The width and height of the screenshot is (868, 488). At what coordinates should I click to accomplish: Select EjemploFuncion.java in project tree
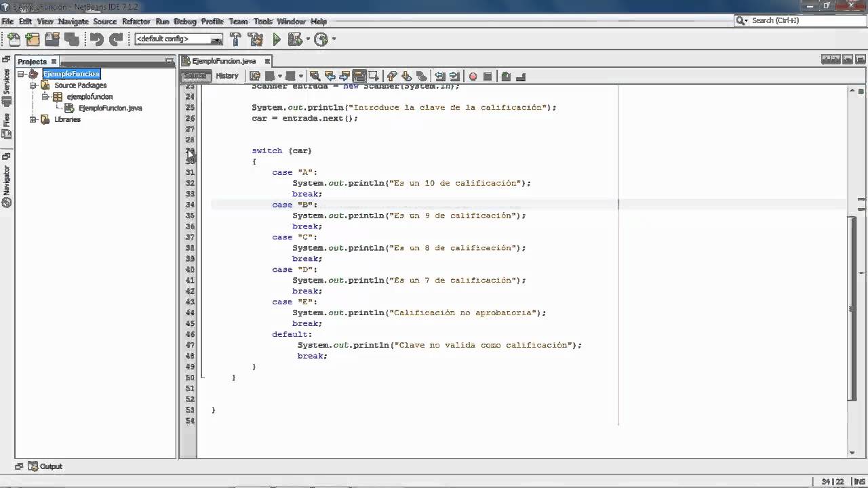pyautogui.click(x=110, y=108)
